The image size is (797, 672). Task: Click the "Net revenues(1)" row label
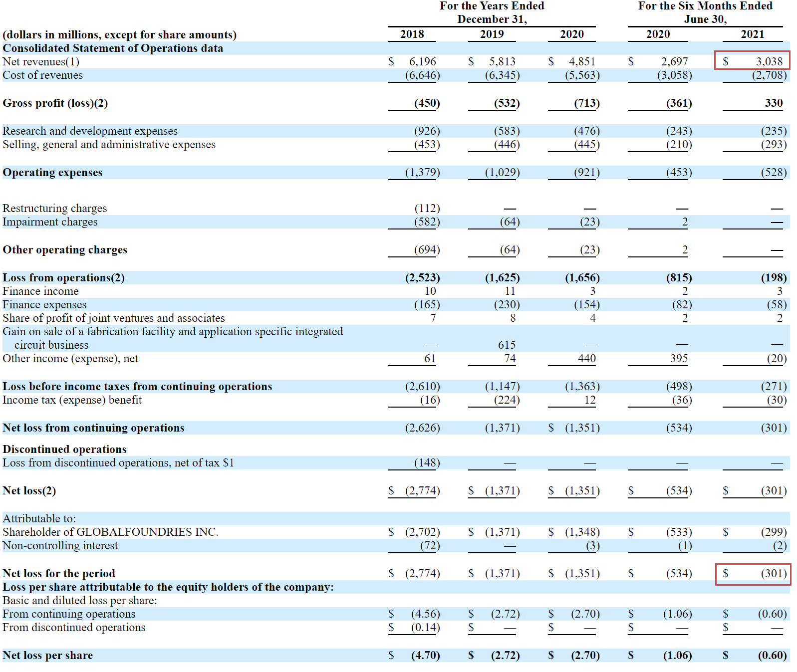pos(41,61)
